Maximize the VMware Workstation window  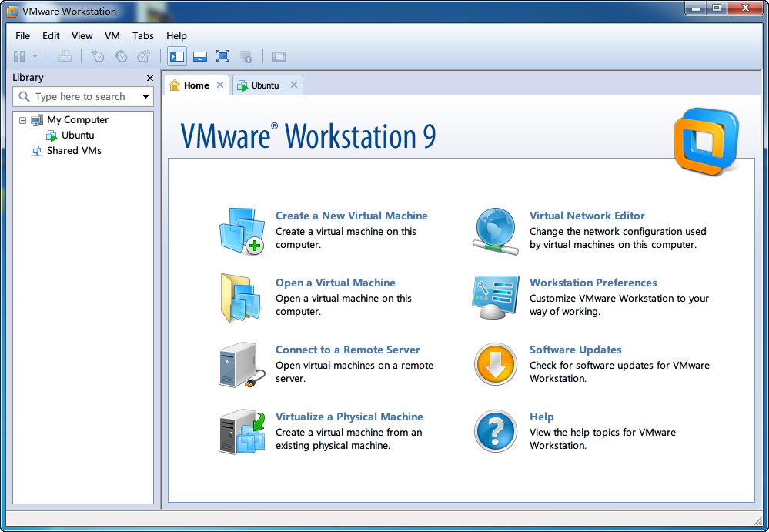click(x=717, y=8)
